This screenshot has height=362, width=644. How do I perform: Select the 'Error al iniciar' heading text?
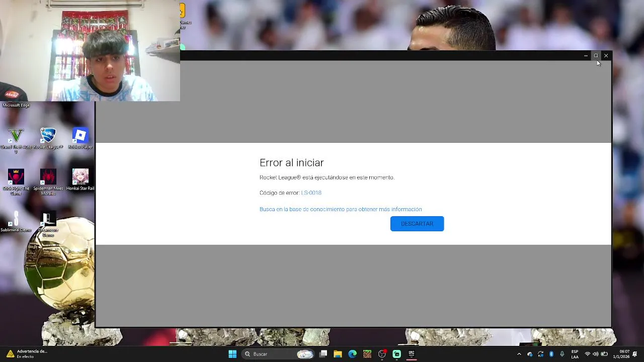(291, 162)
